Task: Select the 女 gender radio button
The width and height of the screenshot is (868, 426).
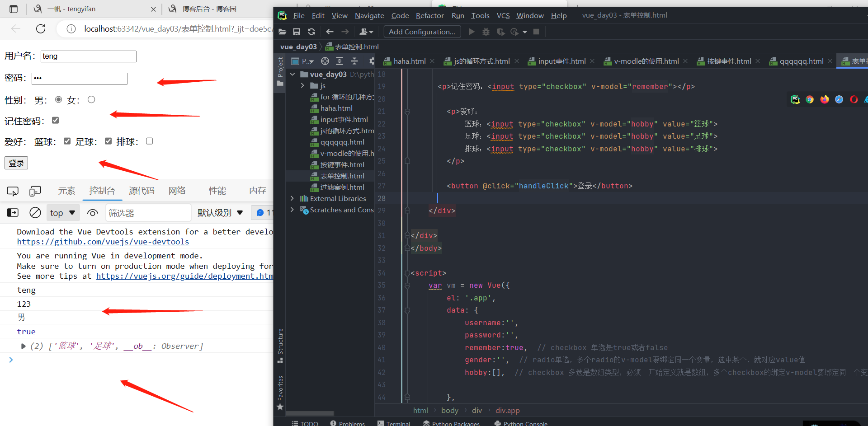Action: point(91,99)
